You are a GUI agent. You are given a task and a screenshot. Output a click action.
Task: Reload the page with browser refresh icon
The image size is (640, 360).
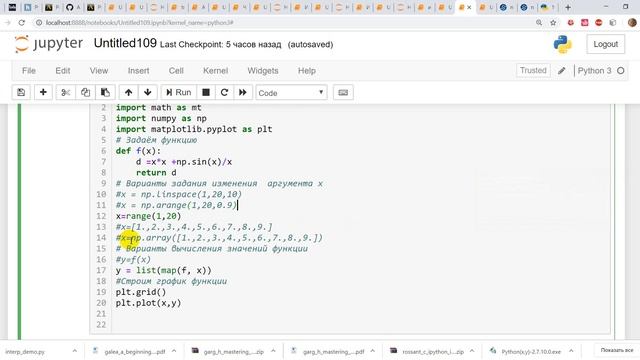coord(22,23)
